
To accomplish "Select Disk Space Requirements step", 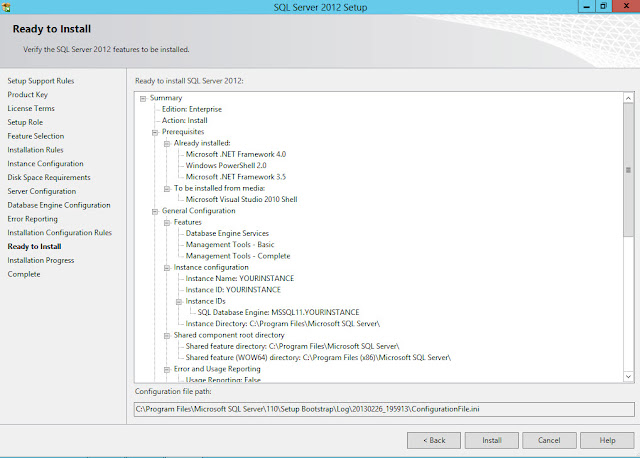I will pyautogui.click(x=49, y=178).
